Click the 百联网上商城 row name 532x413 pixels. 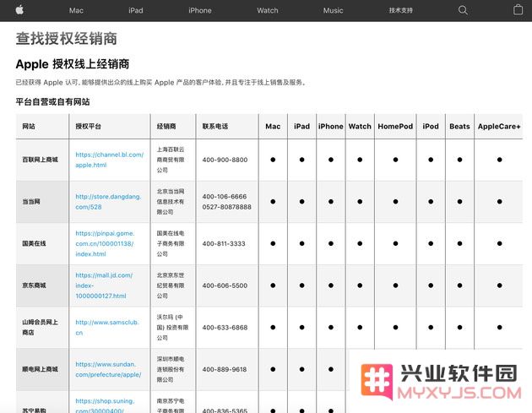pyautogui.click(x=40, y=160)
